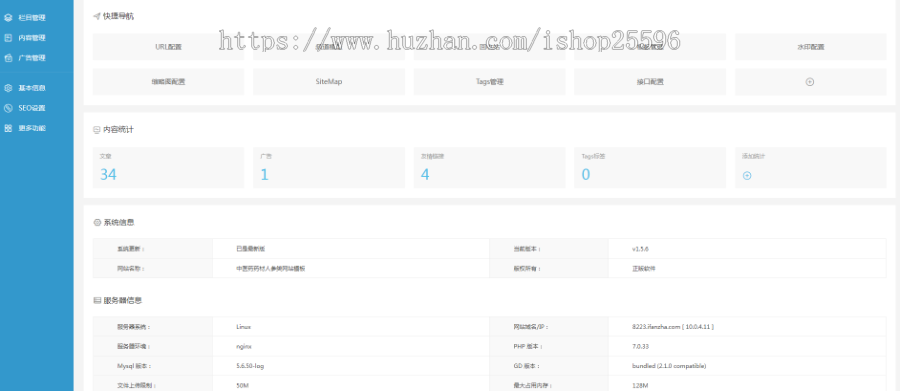Viewport: 900px width, 391px height.
Task: Click the Mysql版本 row label
Action: pyautogui.click(x=134, y=366)
